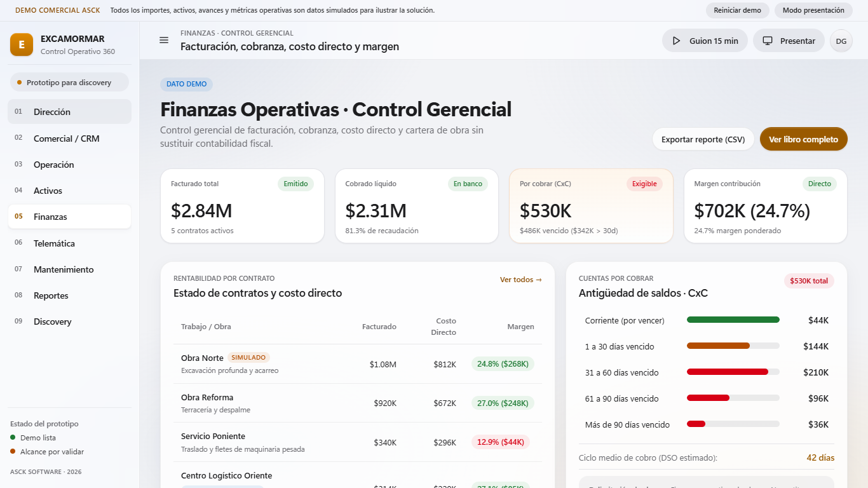Click Reiniciar demo button

click(x=738, y=10)
